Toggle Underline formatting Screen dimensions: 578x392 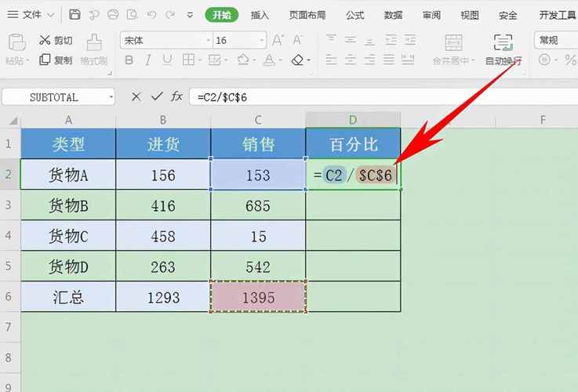tap(167, 60)
